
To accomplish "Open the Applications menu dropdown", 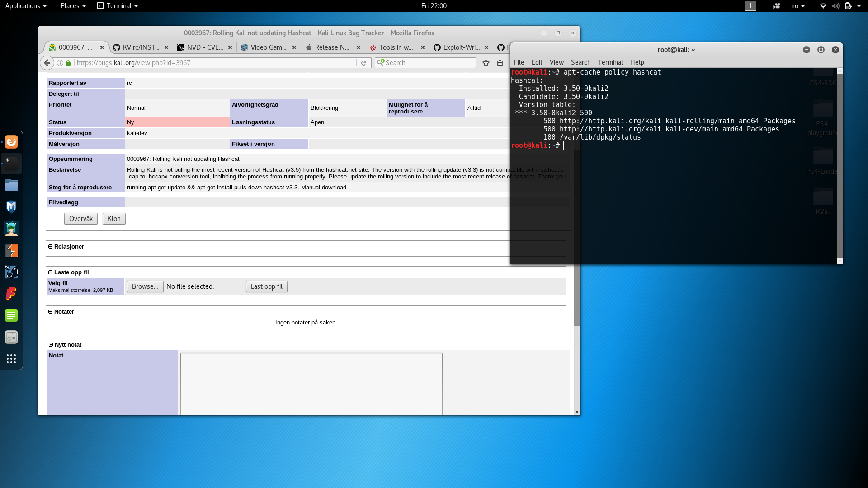I will 26,6.
